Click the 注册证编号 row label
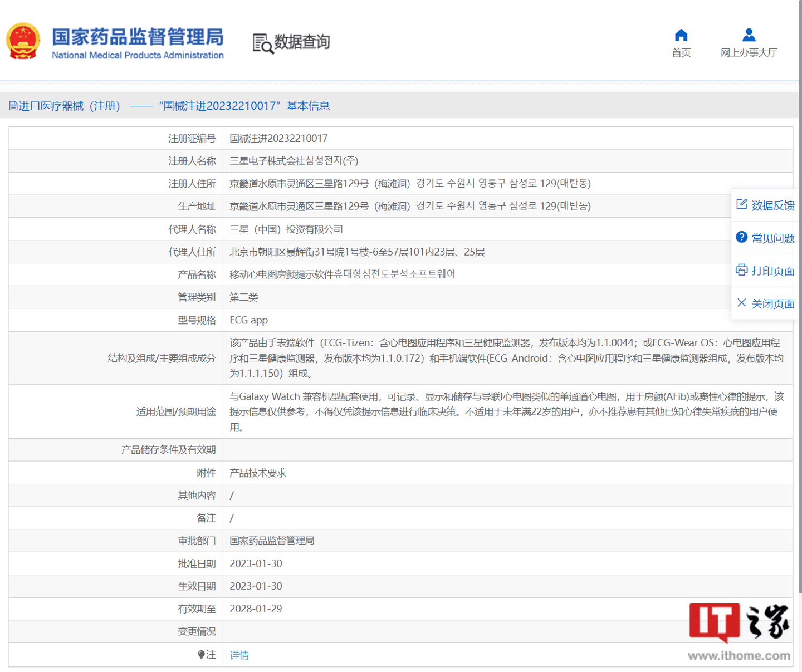Image resolution: width=802 pixels, height=672 pixels. point(192,138)
